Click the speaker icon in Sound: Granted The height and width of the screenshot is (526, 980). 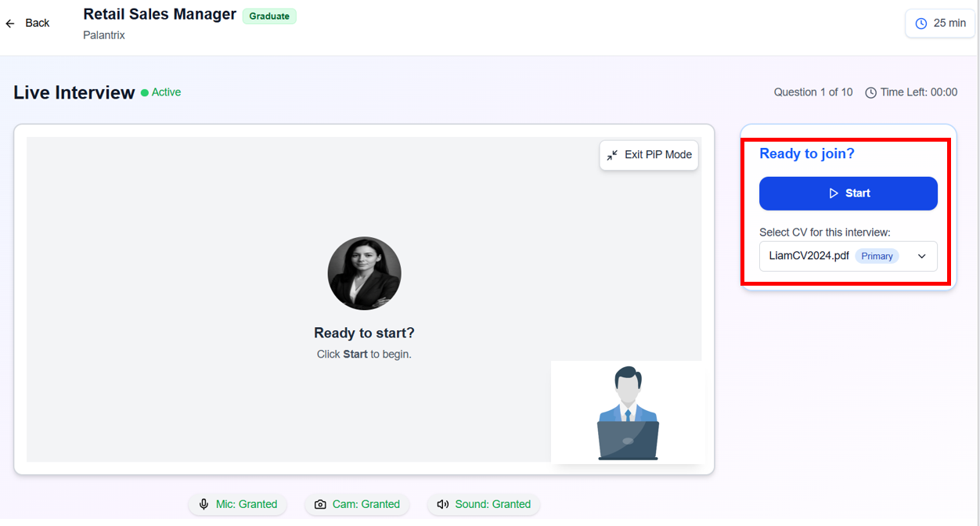tap(443, 504)
